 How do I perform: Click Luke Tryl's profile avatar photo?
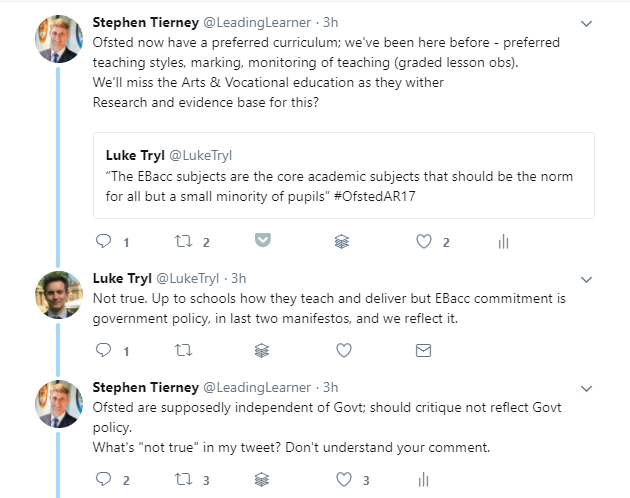click(x=58, y=294)
